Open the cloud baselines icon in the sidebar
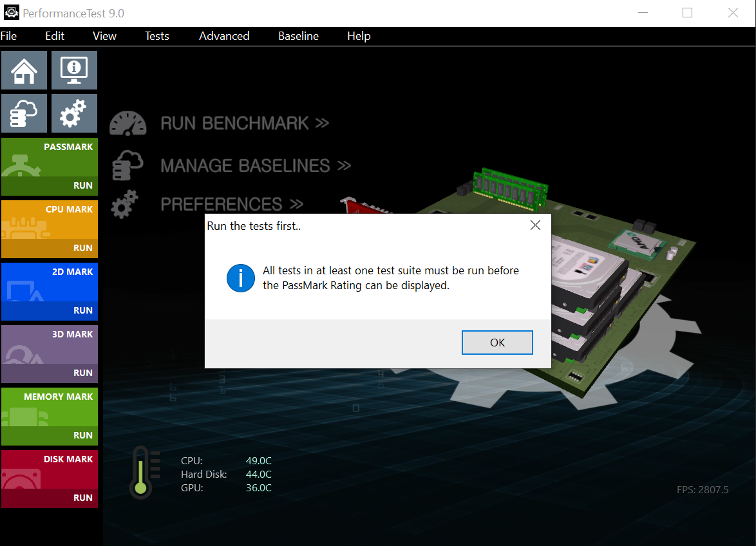Screen dimensions: 756x546 pos(24,113)
